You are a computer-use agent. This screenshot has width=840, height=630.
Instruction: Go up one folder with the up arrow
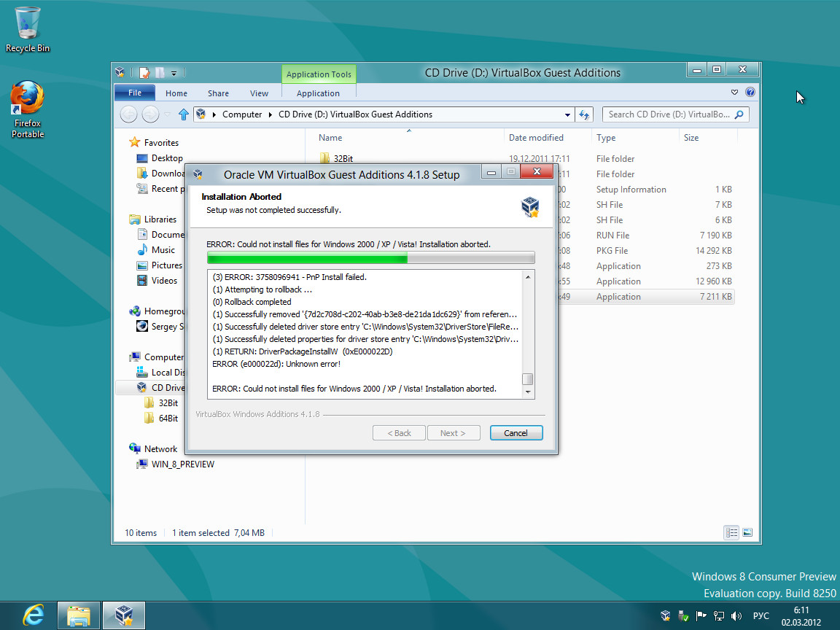tap(184, 114)
